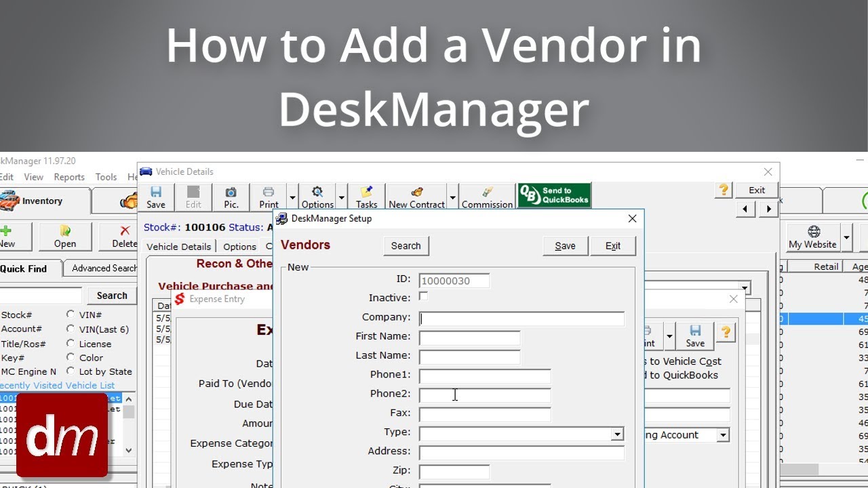The height and width of the screenshot is (488, 868).
Task: Click Save icon in Vehicle Details toolbar
Action: 156,197
